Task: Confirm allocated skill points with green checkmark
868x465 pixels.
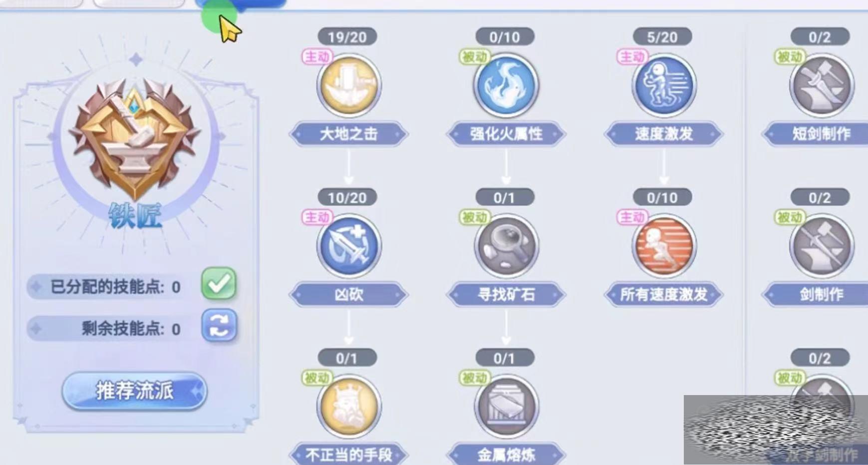Action: coord(219,284)
